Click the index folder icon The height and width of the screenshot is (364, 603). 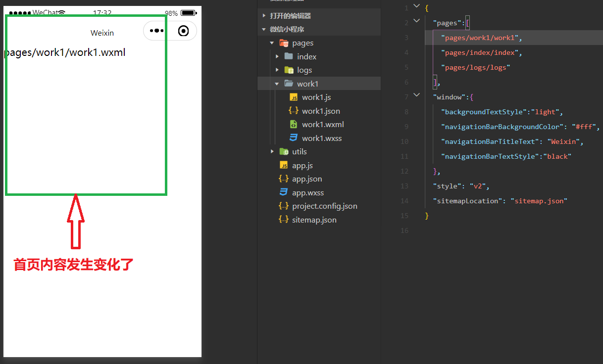[x=289, y=56]
